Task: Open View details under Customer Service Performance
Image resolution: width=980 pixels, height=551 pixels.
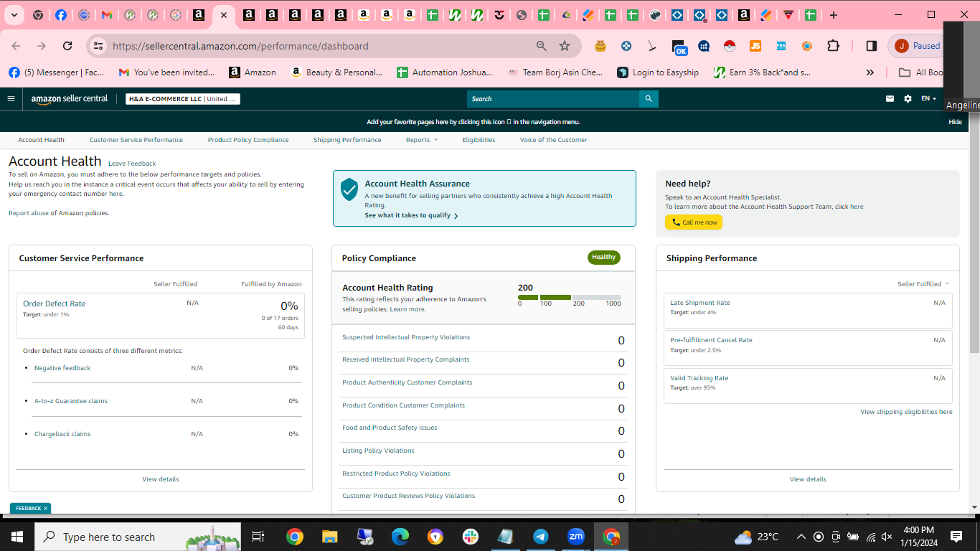Action: 161,479
